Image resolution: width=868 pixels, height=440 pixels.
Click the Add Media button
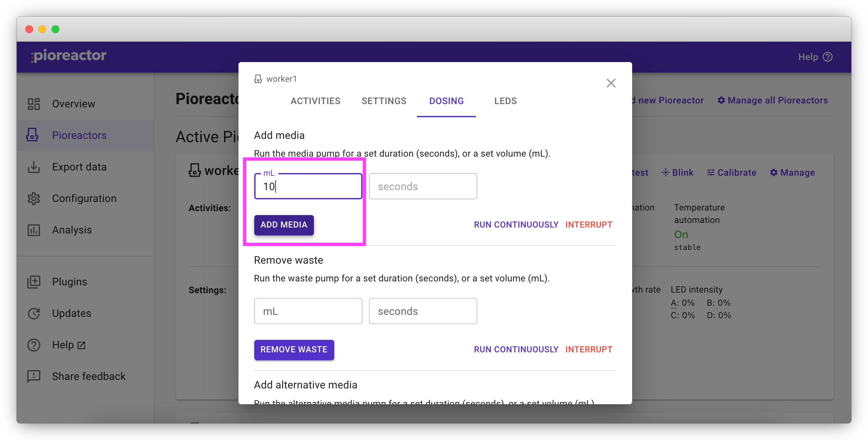click(284, 225)
